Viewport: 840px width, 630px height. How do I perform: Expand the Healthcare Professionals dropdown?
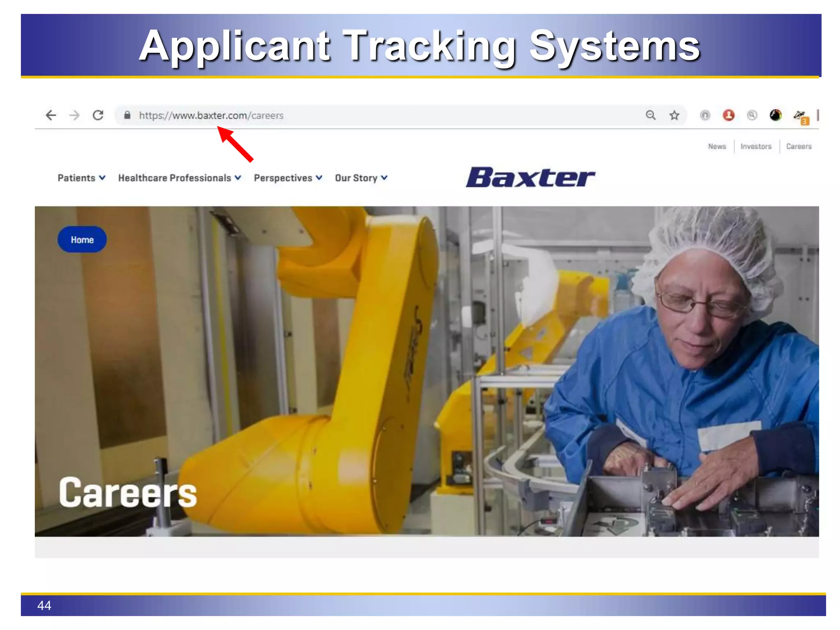pos(180,178)
